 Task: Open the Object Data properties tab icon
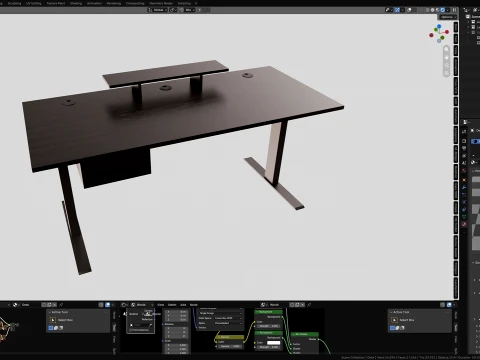[464, 217]
